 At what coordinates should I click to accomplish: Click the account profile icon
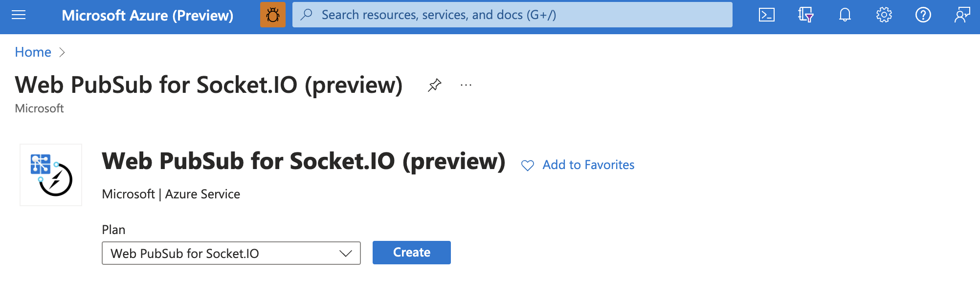point(962,15)
